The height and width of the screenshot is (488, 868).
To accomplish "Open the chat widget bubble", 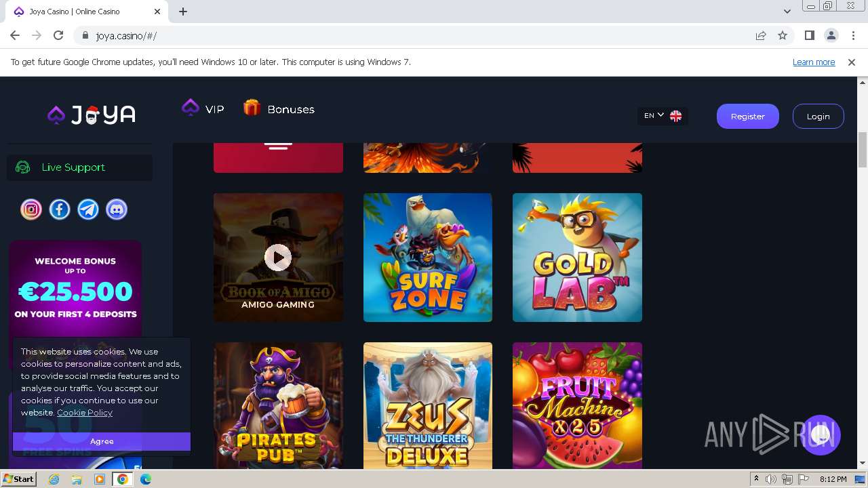I will (821, 435).
